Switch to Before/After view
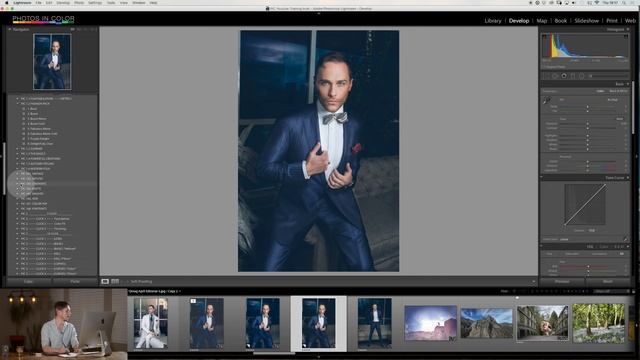Image resolution: width=640 pixels, height=360 pixels. tap(115, 282)
